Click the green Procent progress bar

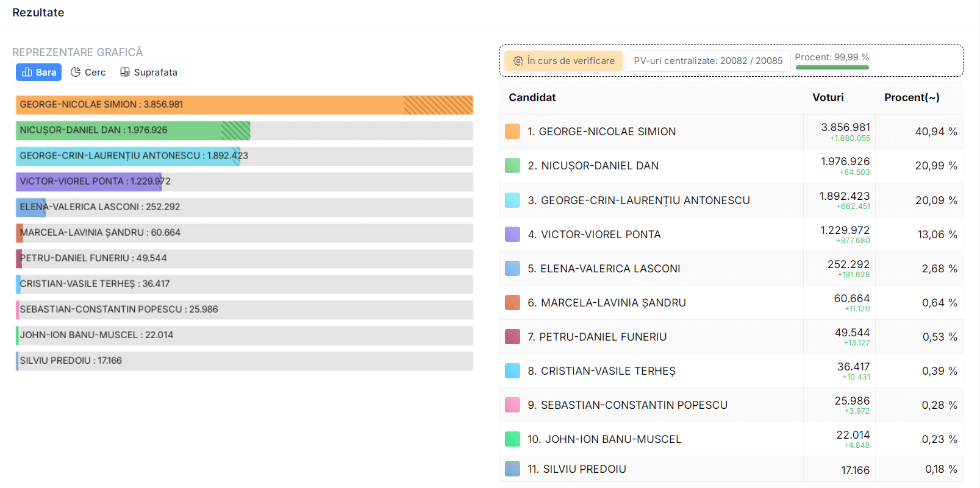click(x=832, y=67)
